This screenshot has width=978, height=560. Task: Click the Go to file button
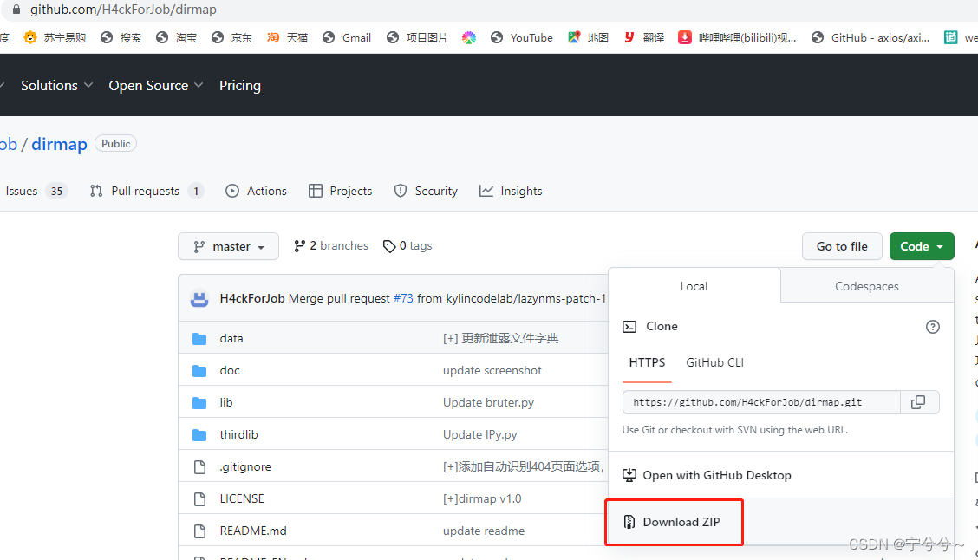tap(842, 246)
